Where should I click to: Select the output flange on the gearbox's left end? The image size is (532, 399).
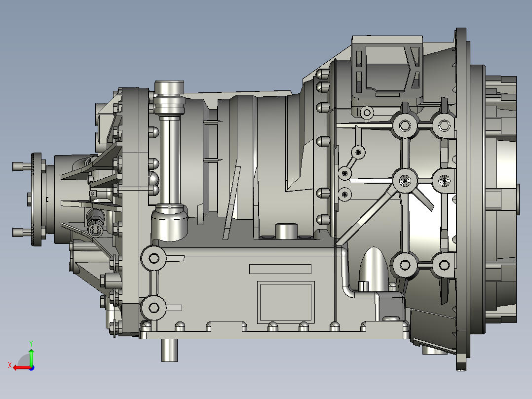click(x=37, y=199)
